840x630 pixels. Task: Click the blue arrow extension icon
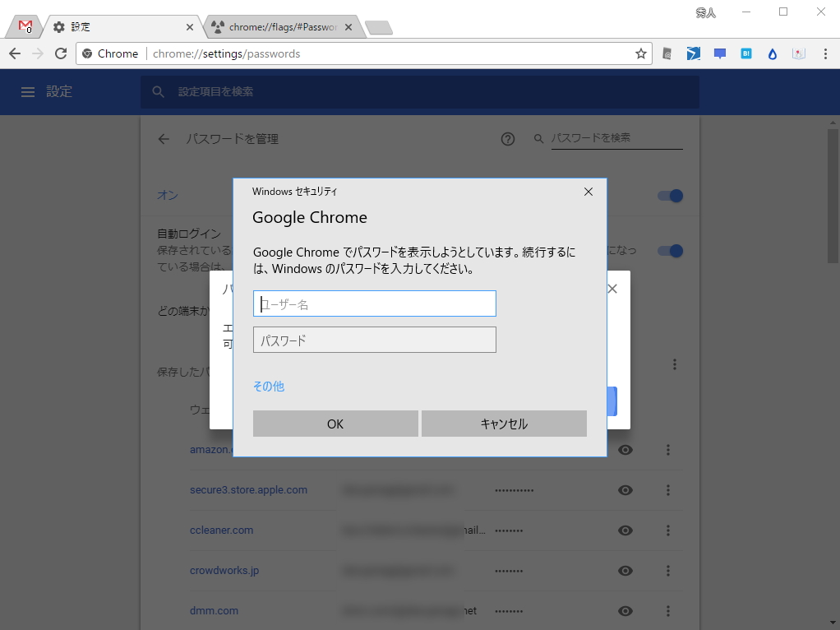tap(693, 53)
